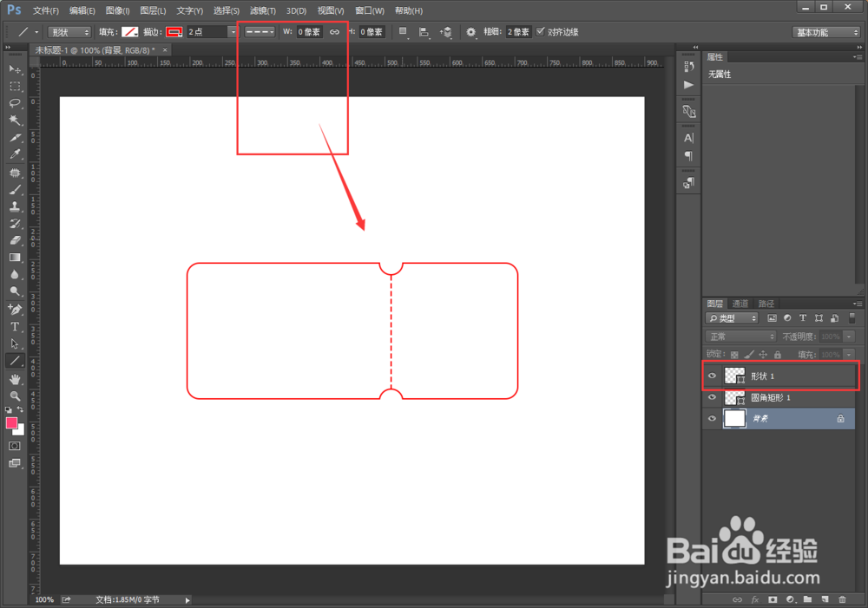Open the tool preset picker arrow
Image resolution: width=868 pixels, height=608 pixels.
pos(36,32)
